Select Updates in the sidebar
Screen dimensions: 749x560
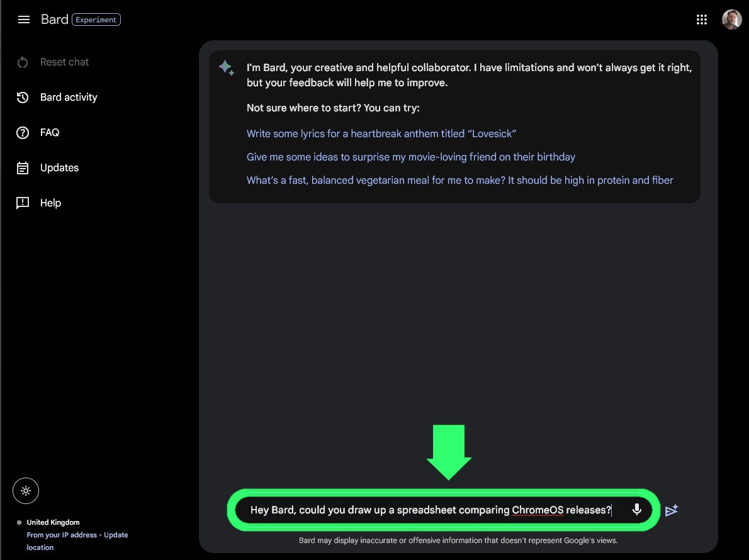59,168
